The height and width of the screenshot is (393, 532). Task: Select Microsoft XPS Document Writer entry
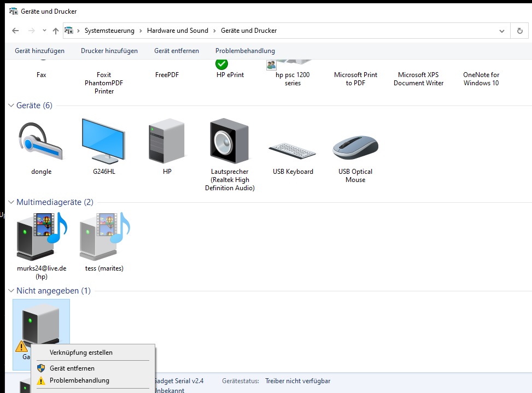click(418, 79)
